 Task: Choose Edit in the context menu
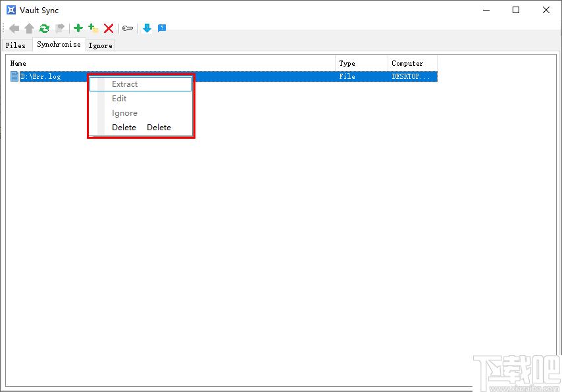(141, 98)
